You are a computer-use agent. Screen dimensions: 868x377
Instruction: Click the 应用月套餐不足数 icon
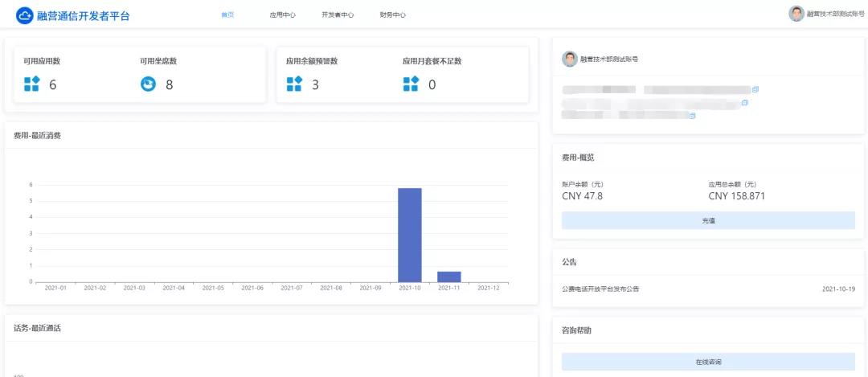click(x=411, y=84)
